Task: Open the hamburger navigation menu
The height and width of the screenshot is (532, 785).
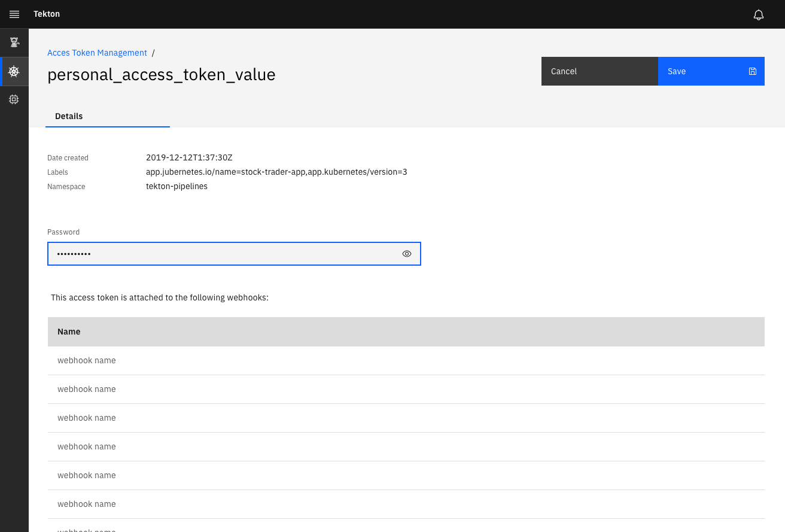Action: (14, 14)
